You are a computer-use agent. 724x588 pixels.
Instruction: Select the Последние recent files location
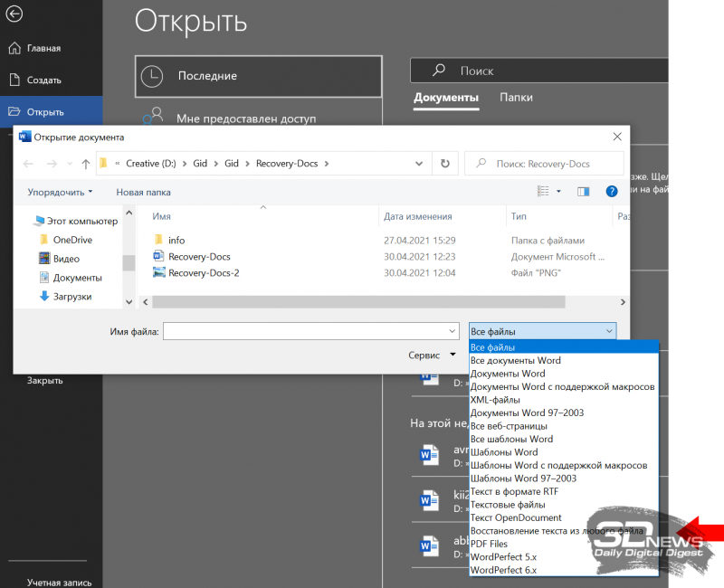tap(259, 76)
